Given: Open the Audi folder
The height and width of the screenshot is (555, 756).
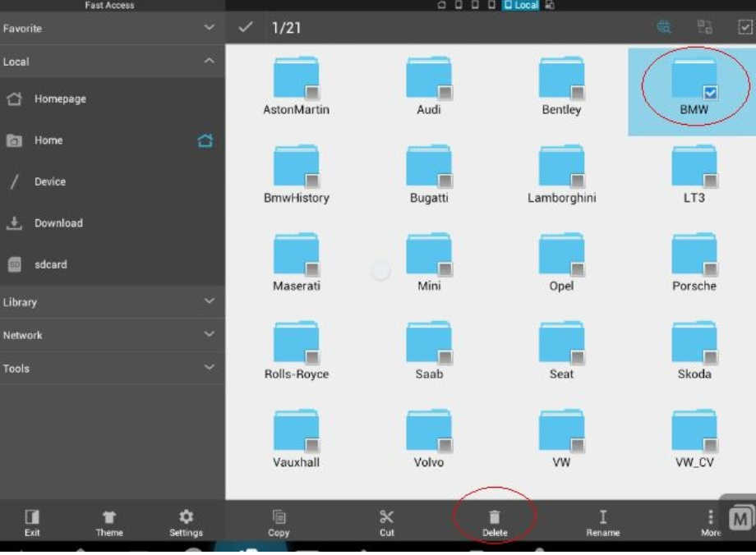Looking at the screenshot, I should click(429, 85).
